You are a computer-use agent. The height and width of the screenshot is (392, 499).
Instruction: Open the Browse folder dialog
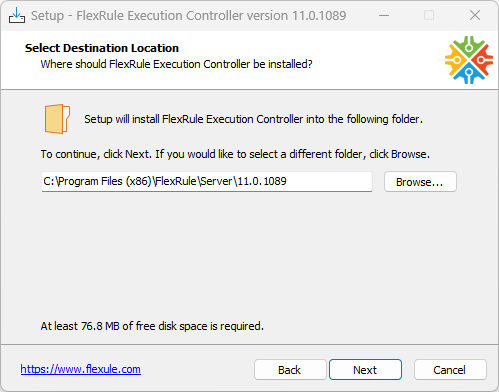pos(420,182)
